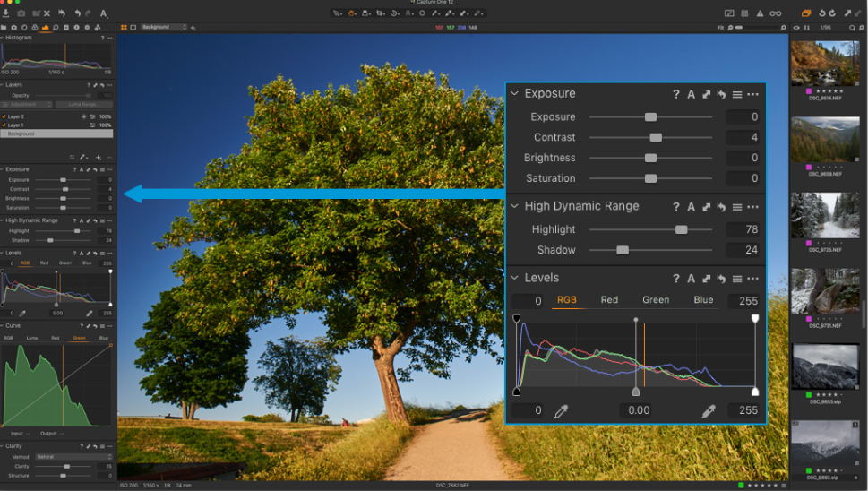868x491 pixels.
Task: Switch to single-view viewer icon
Action: 133,27
